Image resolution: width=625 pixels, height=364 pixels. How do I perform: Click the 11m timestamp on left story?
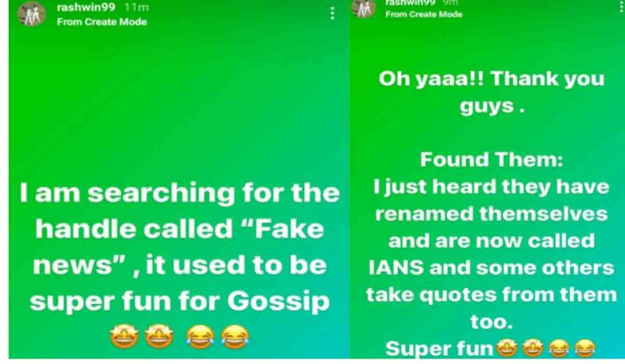[x=136, y=7]
